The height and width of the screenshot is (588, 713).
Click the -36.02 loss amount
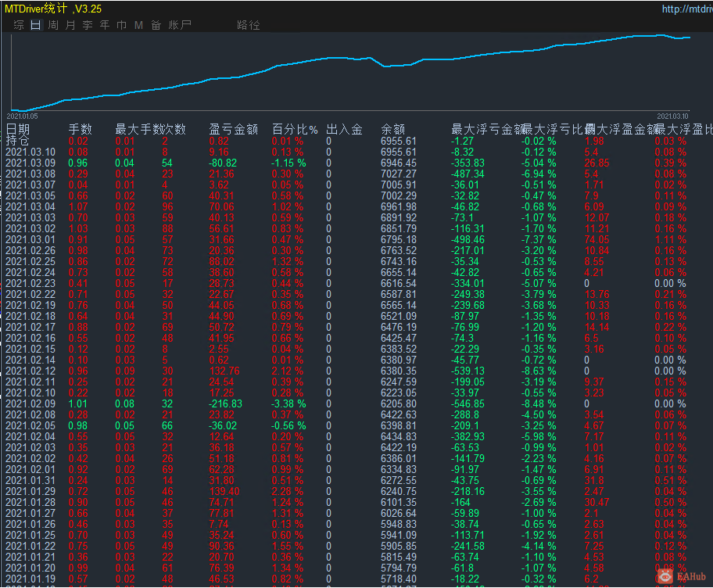223,425
